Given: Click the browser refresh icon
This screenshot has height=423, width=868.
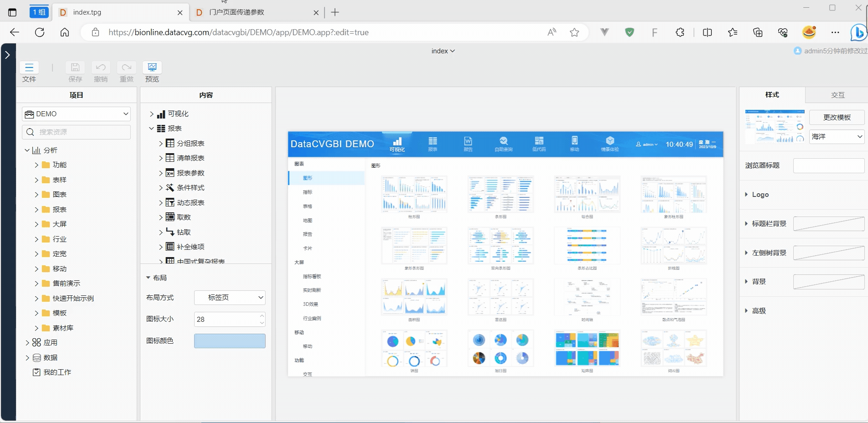Looking at the screenshot, I should tap(40, 32).
